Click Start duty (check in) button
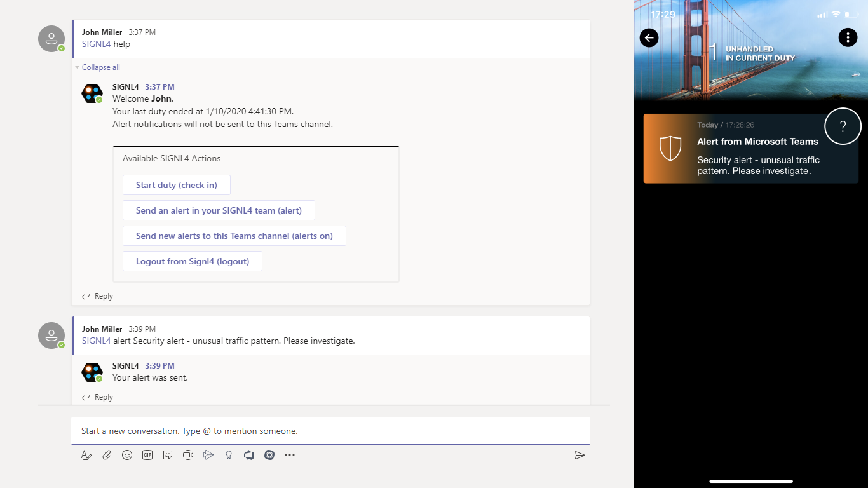 click(177, 185)
